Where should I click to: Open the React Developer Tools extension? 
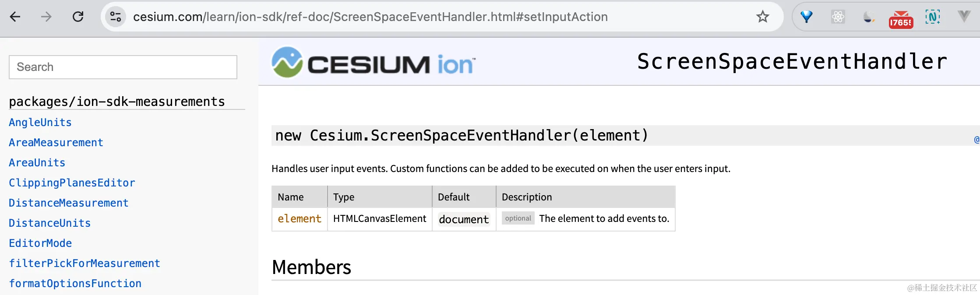pyautogui.click(x=838, y=17)
